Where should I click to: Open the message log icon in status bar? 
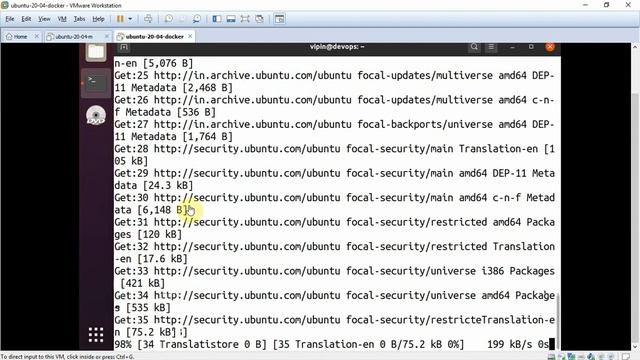626,356
